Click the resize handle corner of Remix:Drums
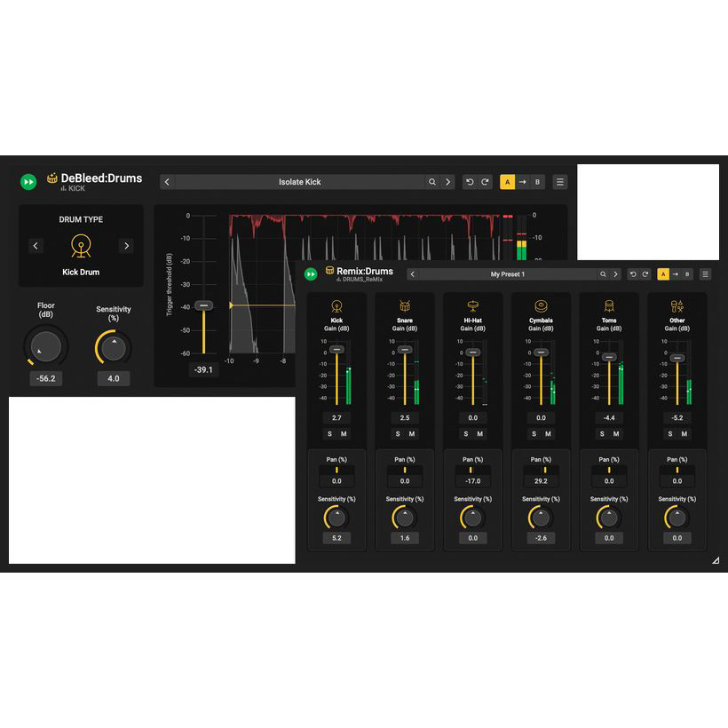The width and height of the screenshot is (728, 728). pos(716,560)
